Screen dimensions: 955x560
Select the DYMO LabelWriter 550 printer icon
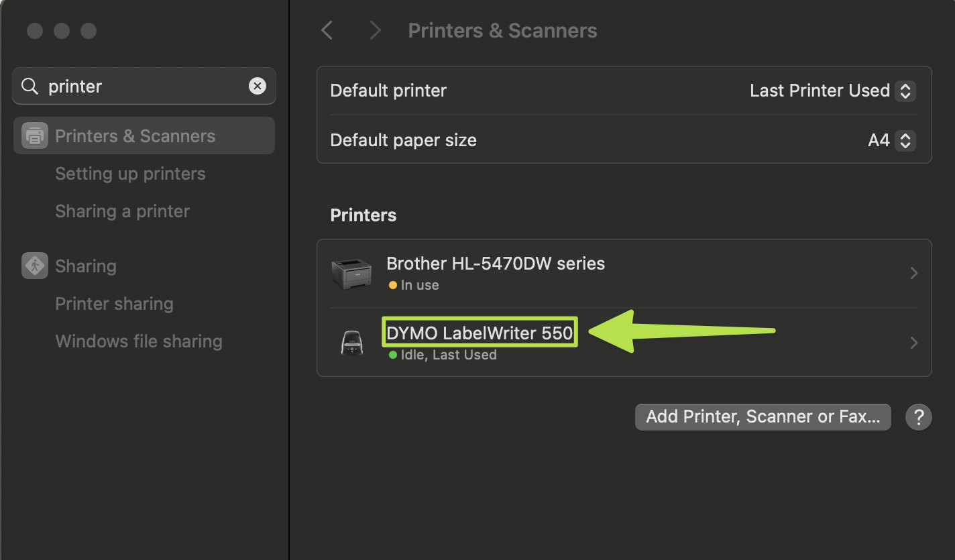(351, 342)
